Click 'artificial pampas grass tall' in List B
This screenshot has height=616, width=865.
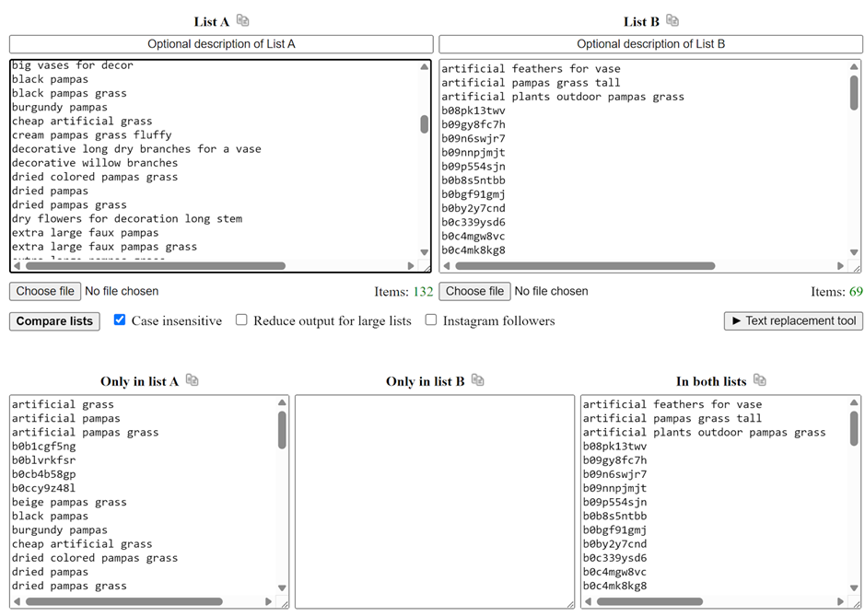click(x=531, y=83)
